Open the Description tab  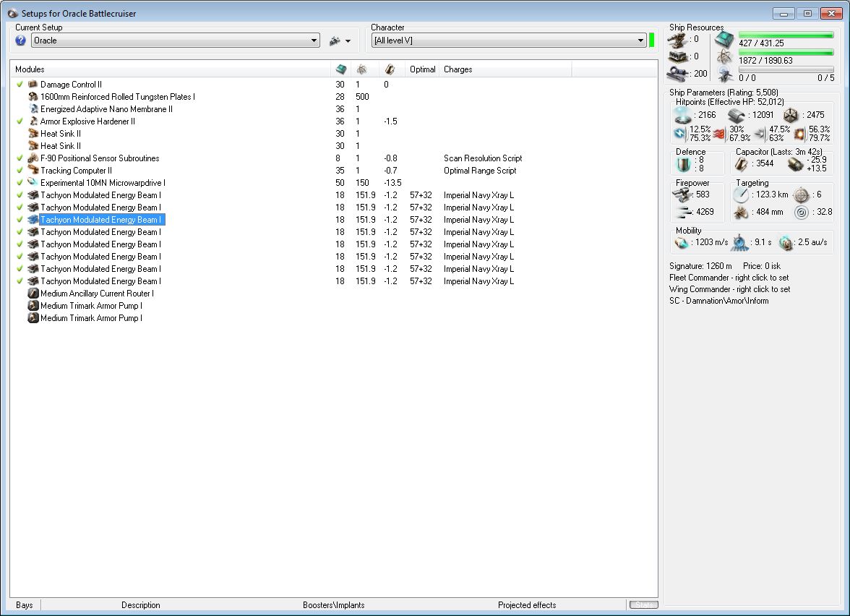tap(140, 605)
